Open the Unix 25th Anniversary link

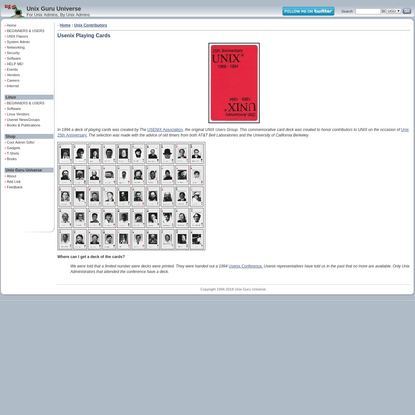click(x=233, y=132)
